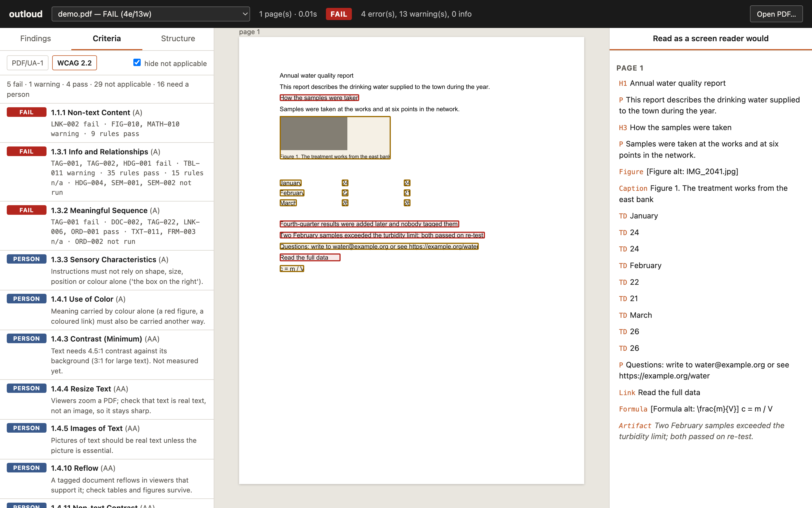Click the 'TD March' reader entry

pos(636,315)
